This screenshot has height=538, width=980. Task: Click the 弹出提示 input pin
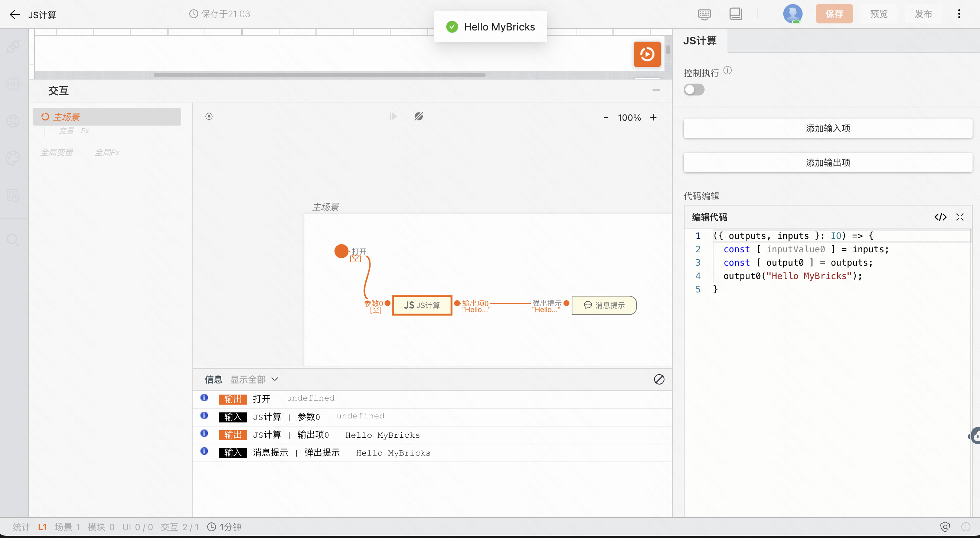pos(566,304)
